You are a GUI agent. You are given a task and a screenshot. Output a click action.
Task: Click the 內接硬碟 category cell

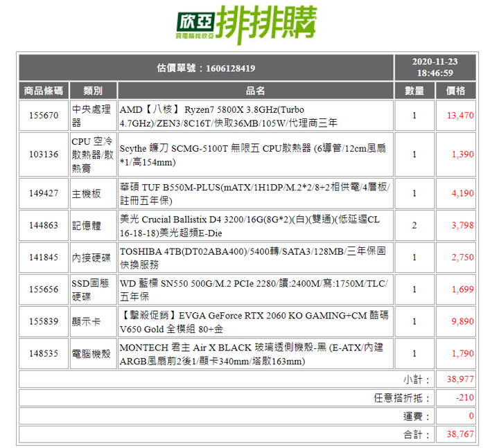point(93,258)
